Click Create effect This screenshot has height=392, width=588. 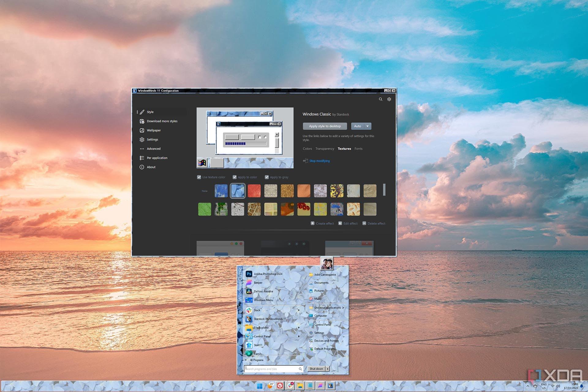[322, 224]
